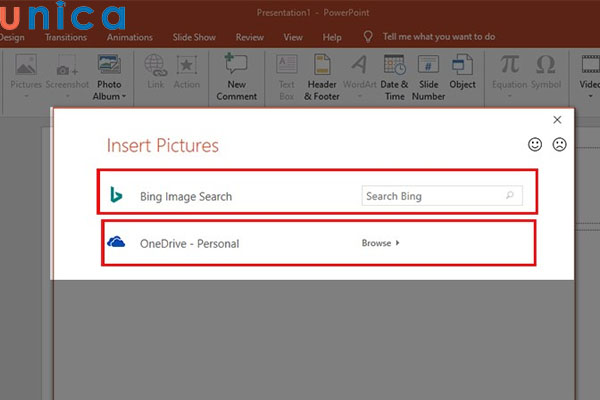Expand the Screenshot dropdown arrow

(x=67, y=96)
